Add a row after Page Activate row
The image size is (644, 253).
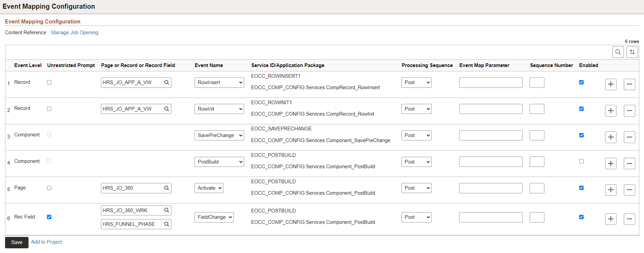(x=610, y=190)
